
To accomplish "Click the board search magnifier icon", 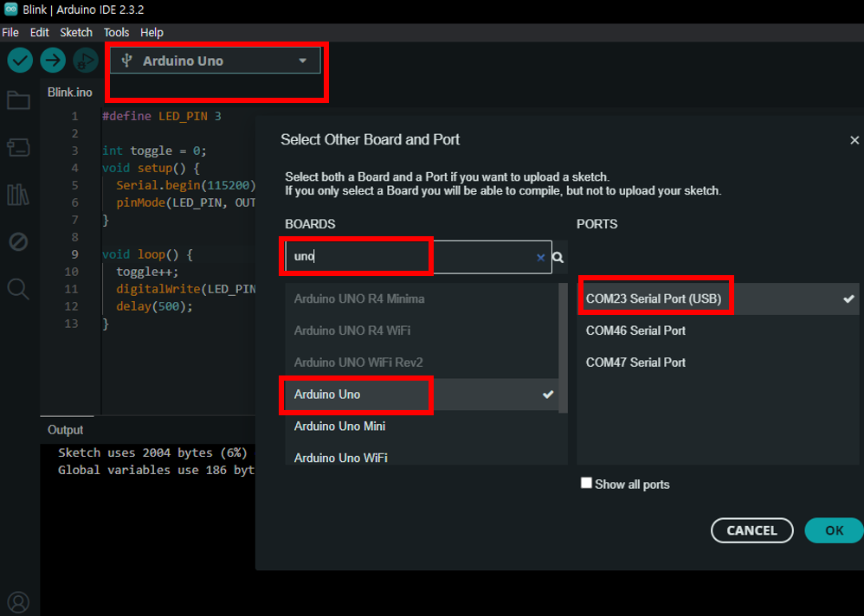I will click(558, 257).
